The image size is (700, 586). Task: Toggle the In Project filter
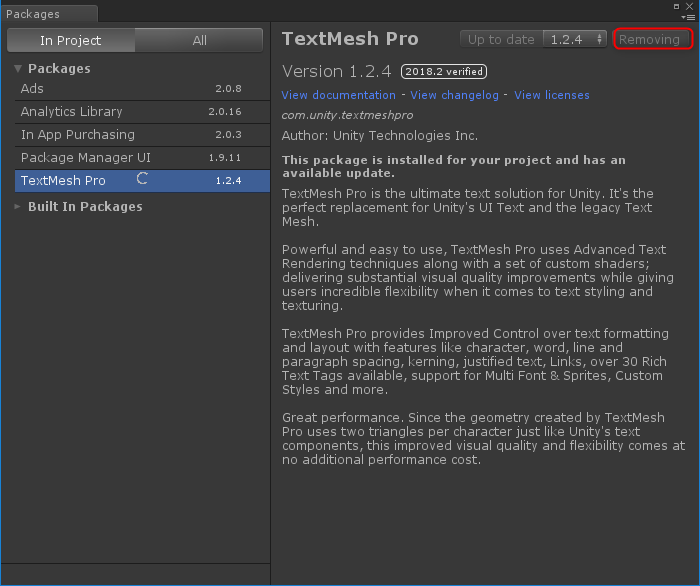[71, 40]
